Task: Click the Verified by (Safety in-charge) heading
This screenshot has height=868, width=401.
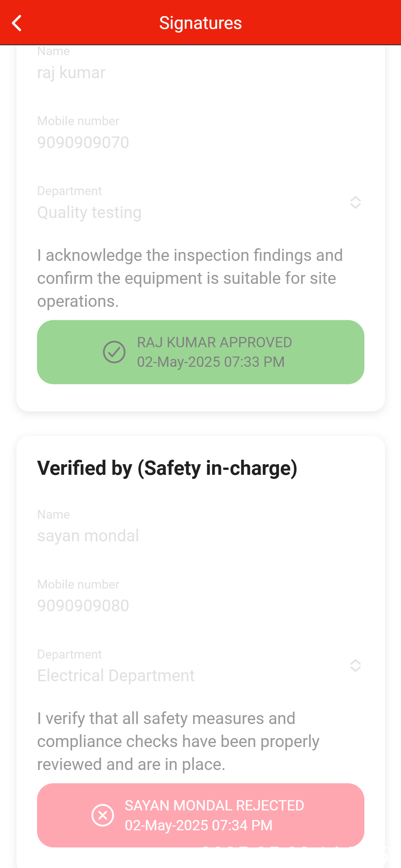Action: 167,468
